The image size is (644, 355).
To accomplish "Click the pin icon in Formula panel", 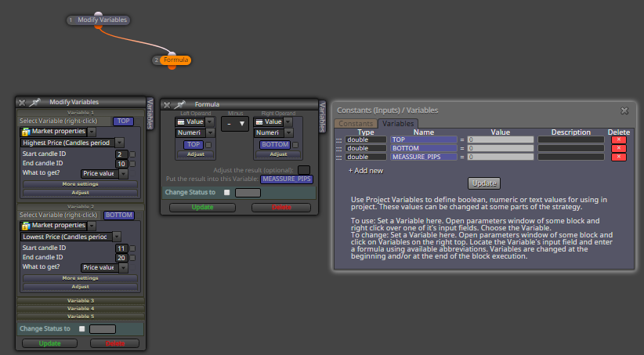I will [180, 104].
